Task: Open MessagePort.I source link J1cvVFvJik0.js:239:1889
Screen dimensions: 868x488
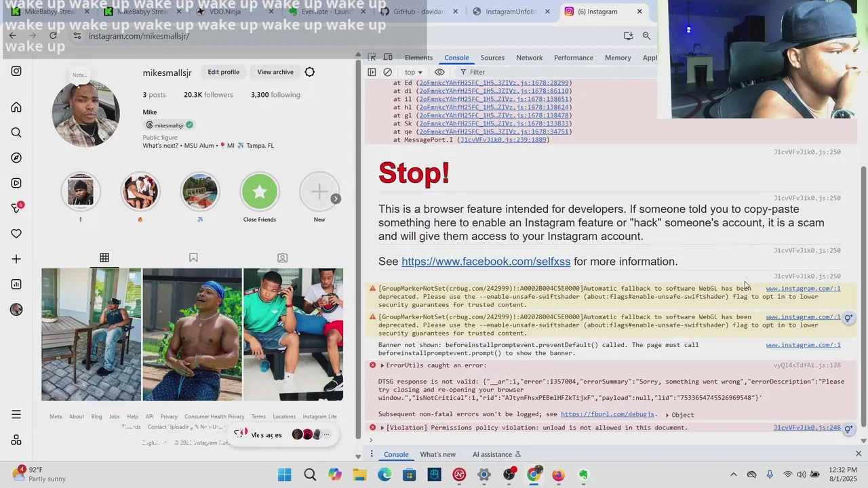Action: coord(502,140)
